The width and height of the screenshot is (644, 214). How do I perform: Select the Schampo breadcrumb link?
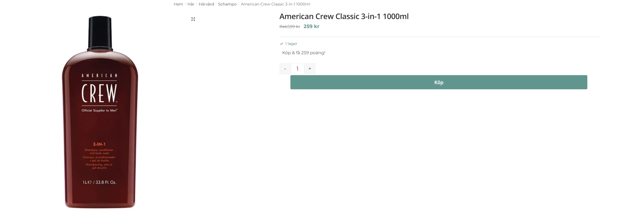(x=227, y=4)
